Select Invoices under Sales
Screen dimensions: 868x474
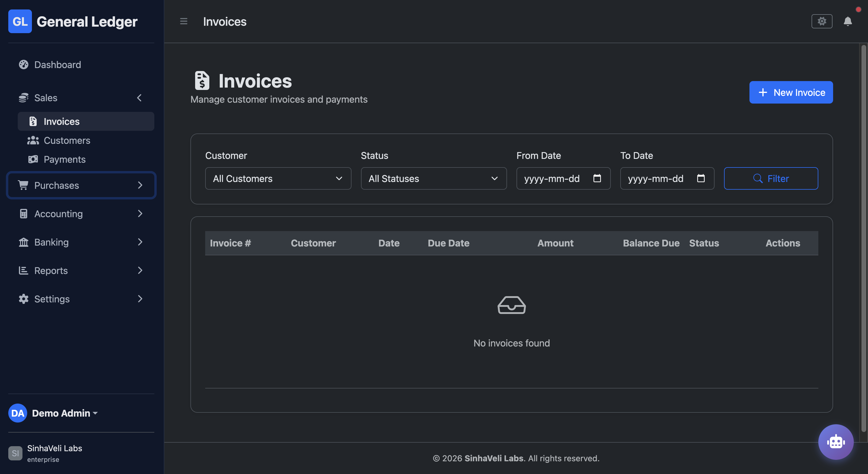(x=86, y=121)
